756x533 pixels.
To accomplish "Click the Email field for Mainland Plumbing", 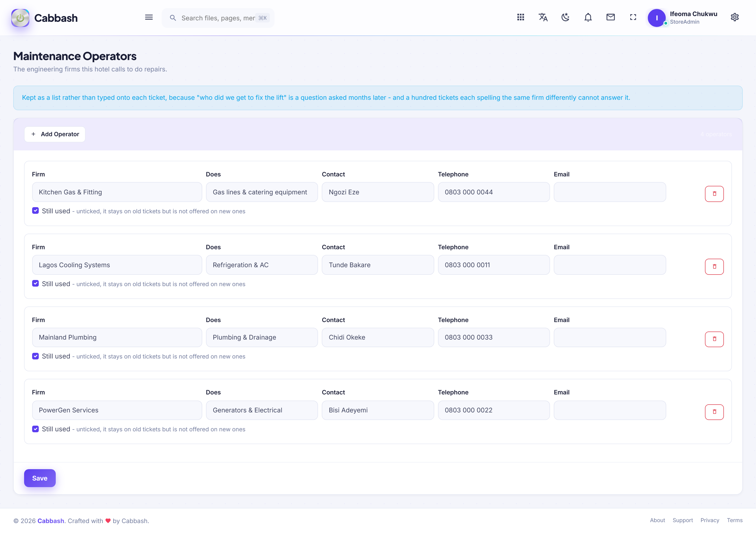I will 610,337.
